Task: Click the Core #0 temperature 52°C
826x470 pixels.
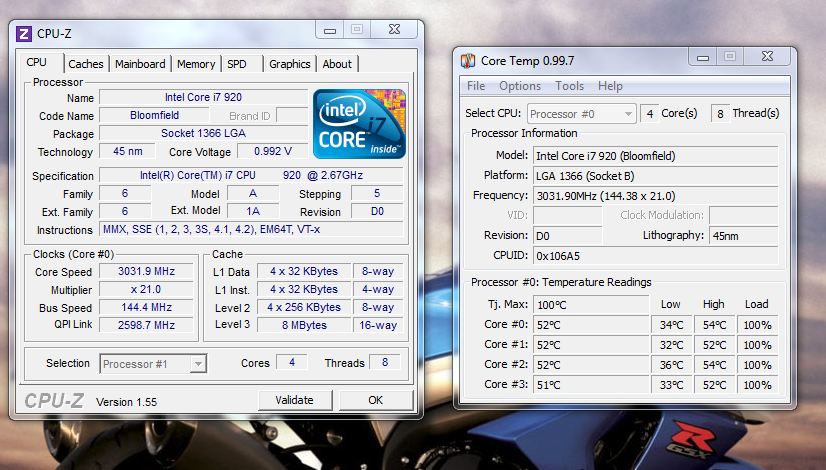Action: tap(592, 325)
